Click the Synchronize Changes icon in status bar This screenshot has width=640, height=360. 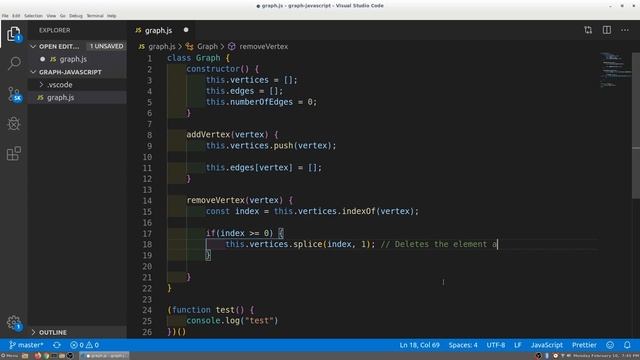[x=56, y=345]
